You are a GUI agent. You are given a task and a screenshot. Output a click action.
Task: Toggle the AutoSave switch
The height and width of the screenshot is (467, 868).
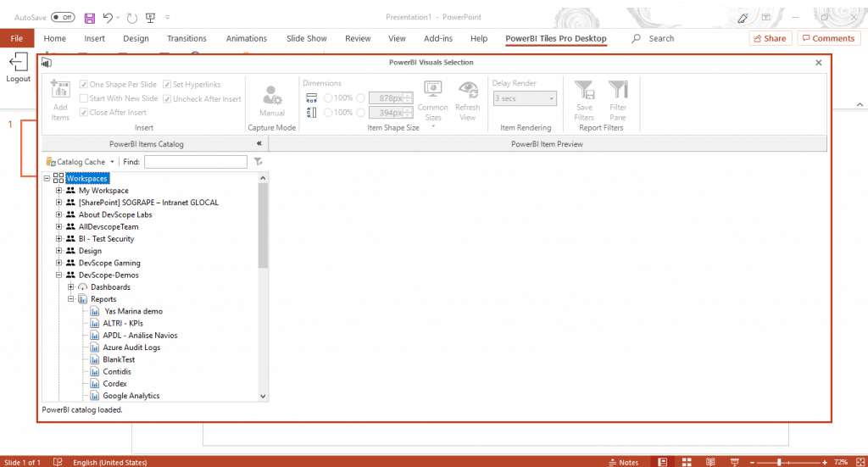click(x=63, y=17)
